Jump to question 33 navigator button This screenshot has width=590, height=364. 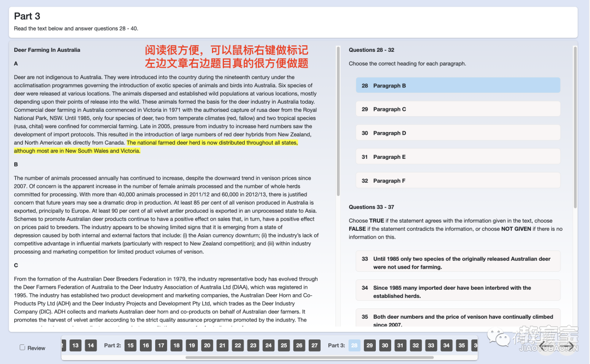coord(431,345)
